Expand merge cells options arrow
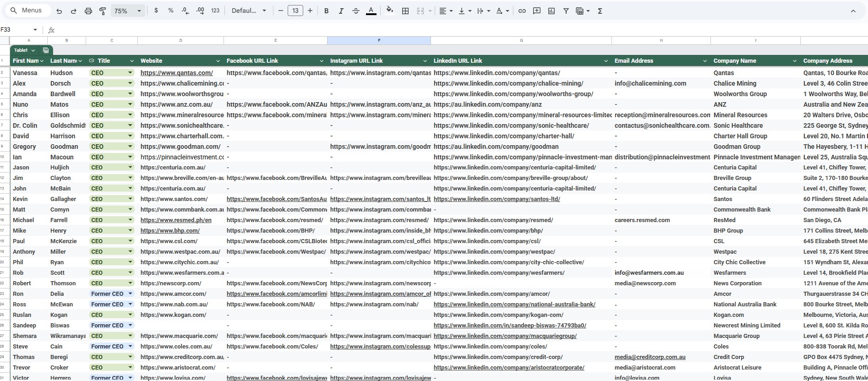This screenshot has width=868, height=381. (430, 11)
